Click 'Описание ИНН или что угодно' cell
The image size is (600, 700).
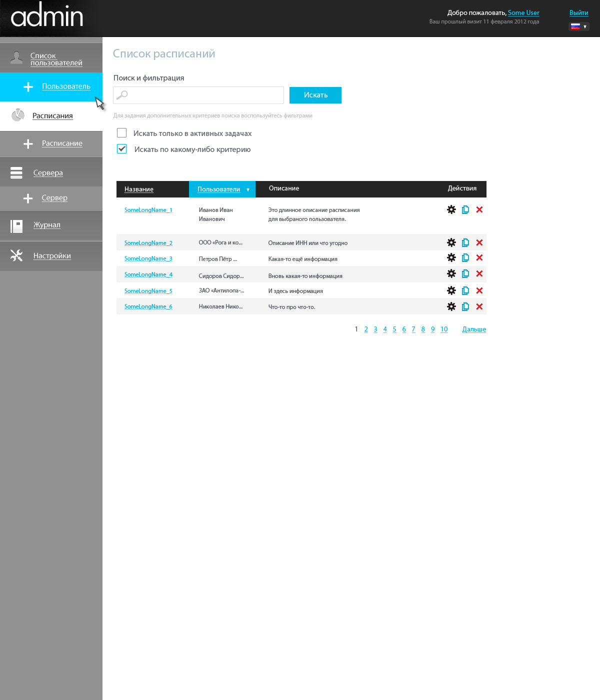coord(308,243)
